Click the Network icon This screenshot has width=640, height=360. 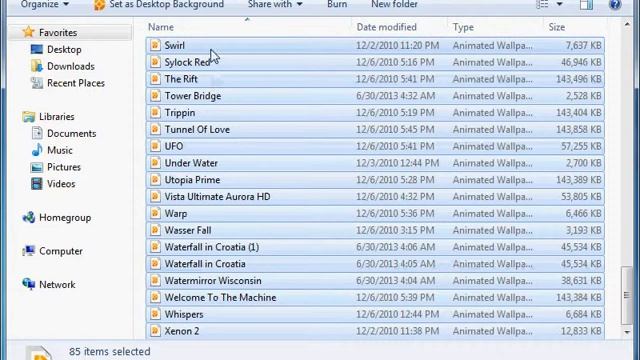click(x=29, y=284)
